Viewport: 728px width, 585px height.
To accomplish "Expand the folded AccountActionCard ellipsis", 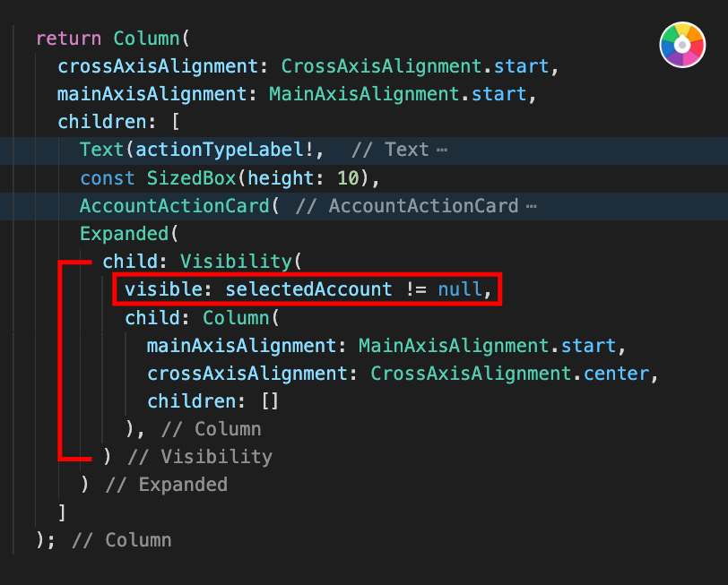I will [x=532, y=206].
